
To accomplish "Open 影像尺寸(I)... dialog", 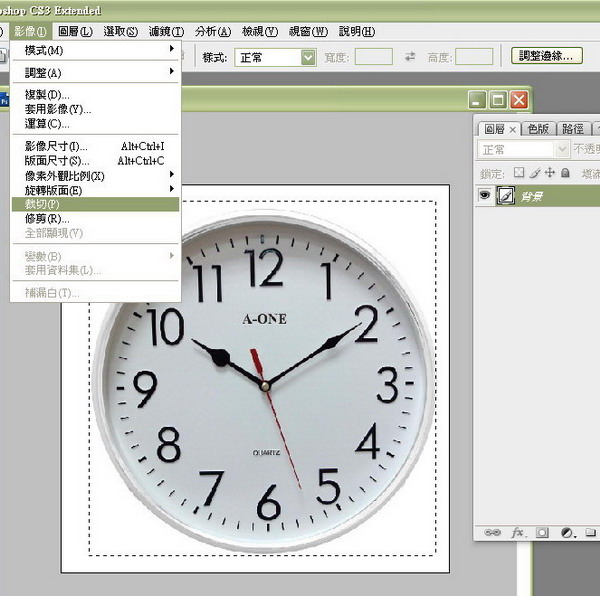I will tap(95, 146).
